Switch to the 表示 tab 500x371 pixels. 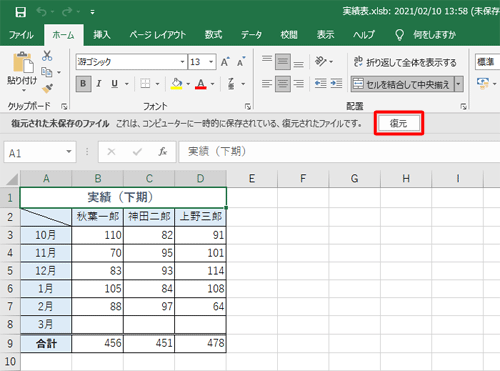(325, 35)
